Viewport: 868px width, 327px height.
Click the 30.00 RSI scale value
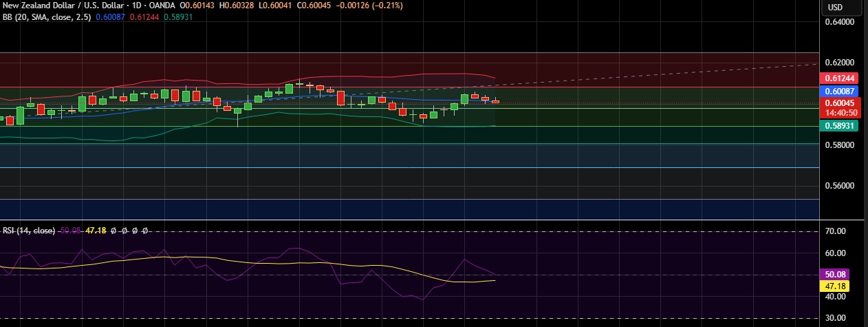click(x=835, y=318)
